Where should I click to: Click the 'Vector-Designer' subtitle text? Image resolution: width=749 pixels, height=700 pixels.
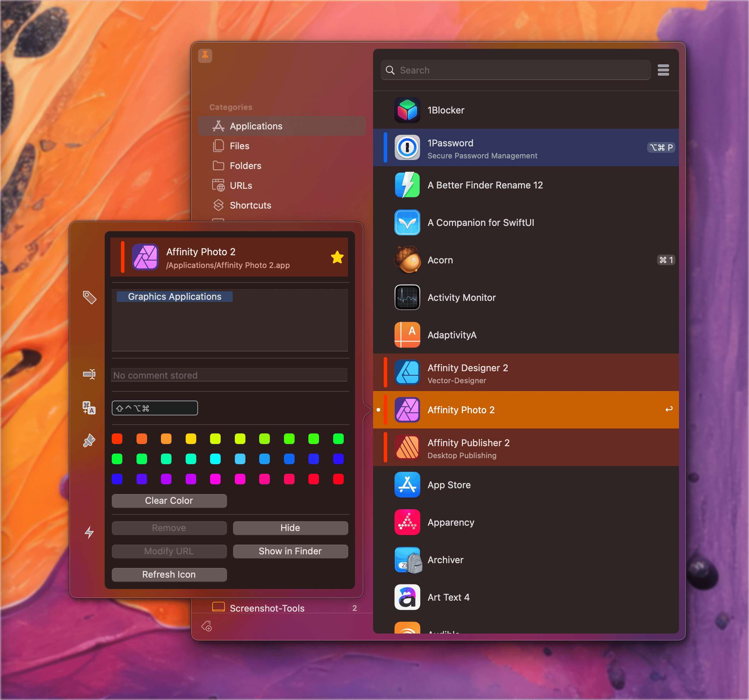[457, 380]
